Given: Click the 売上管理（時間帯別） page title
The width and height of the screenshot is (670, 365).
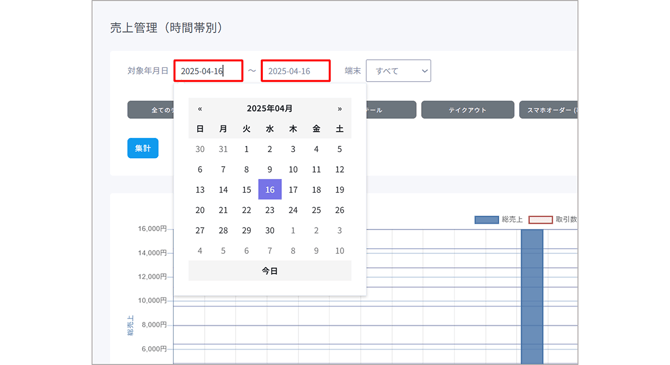Looking at the screenshot, I should click(167, 28).
